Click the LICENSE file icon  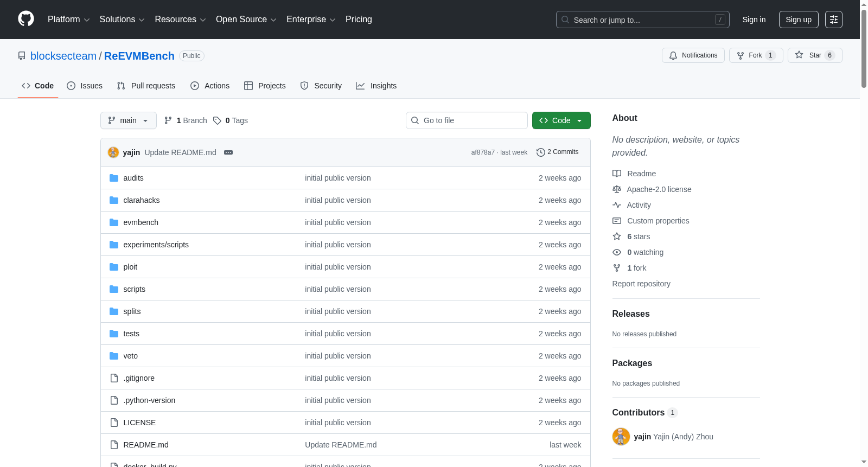click(x=114, y=423)
